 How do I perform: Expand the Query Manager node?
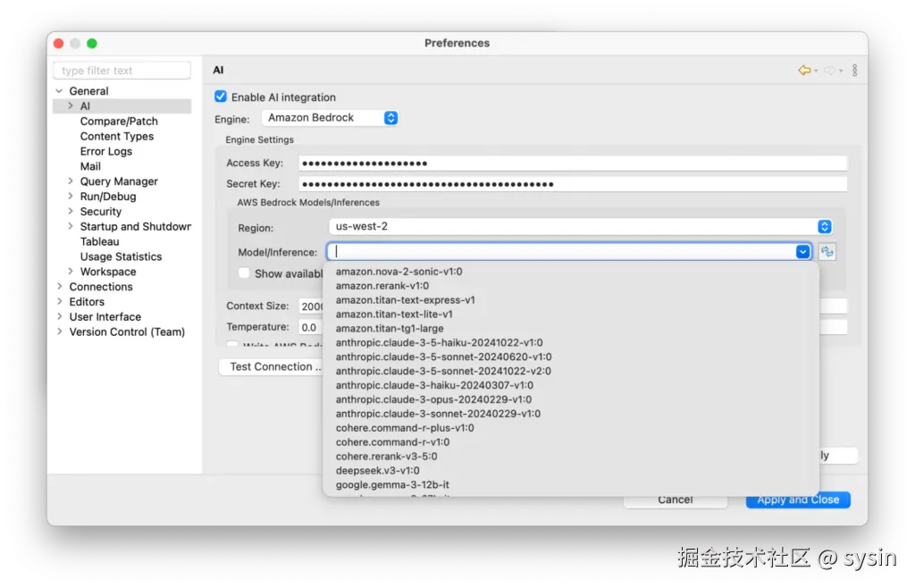(71, 181)
